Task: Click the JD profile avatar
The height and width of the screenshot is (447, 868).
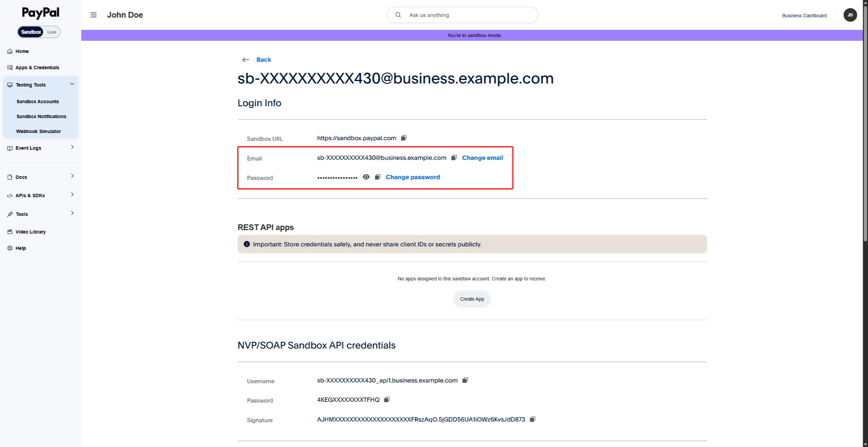Action: [x=850, y=15]
